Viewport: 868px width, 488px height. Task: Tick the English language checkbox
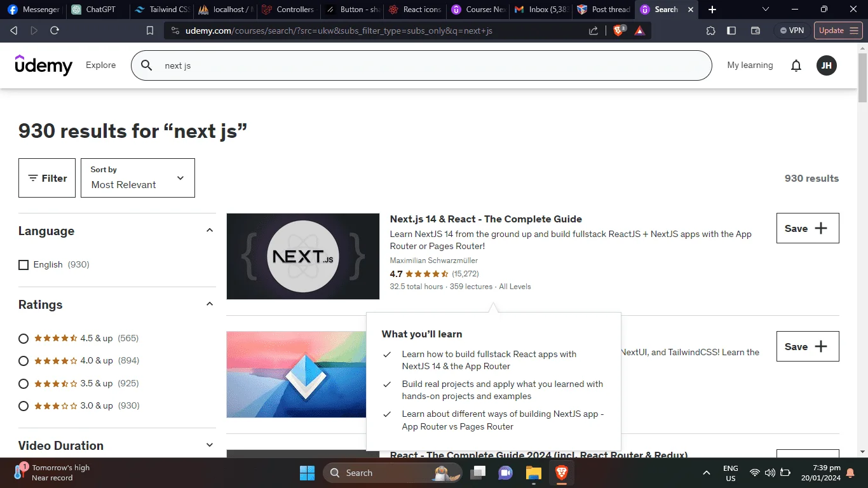(24, 265)
